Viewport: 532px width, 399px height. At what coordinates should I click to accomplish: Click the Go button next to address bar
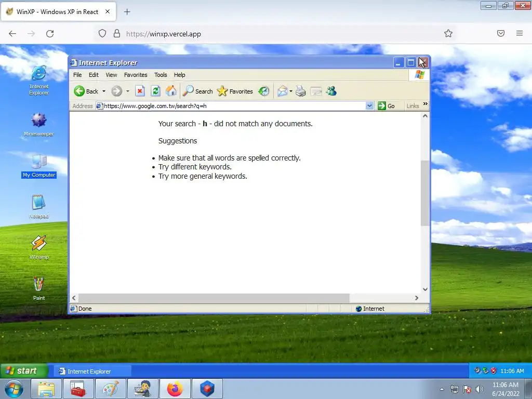pyautogui.click(x=387, y=106)
